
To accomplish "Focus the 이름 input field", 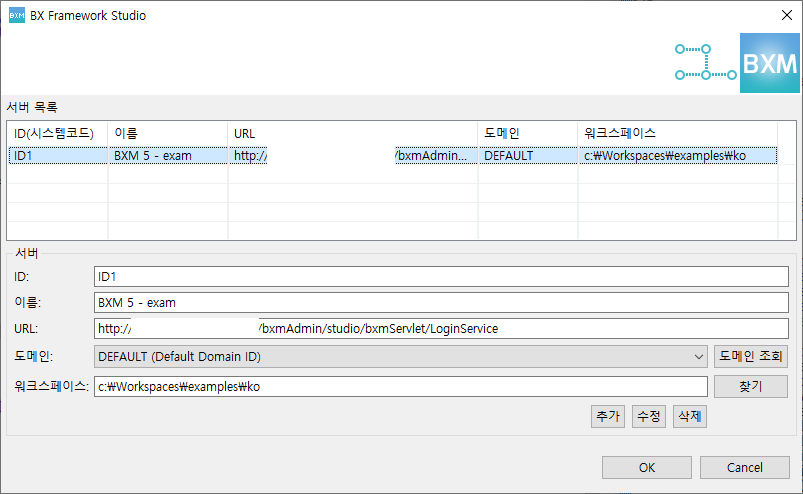I will pos(441,303).
